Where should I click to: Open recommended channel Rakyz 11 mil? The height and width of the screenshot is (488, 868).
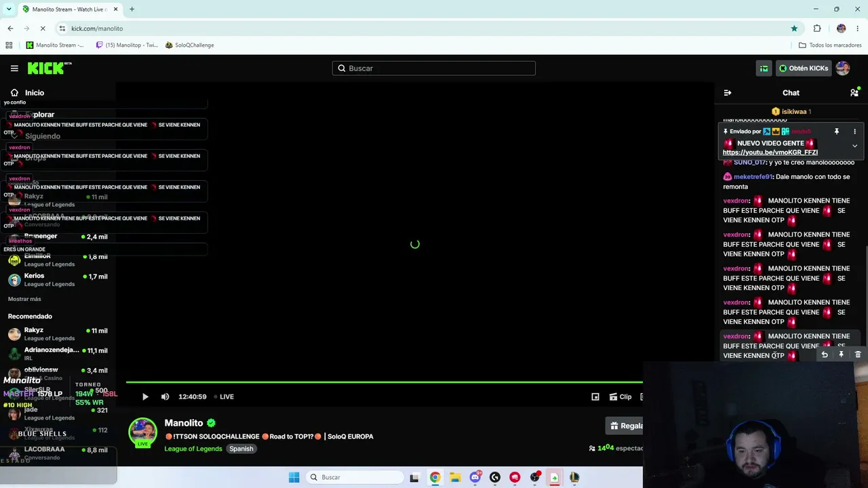click(58, 333)
